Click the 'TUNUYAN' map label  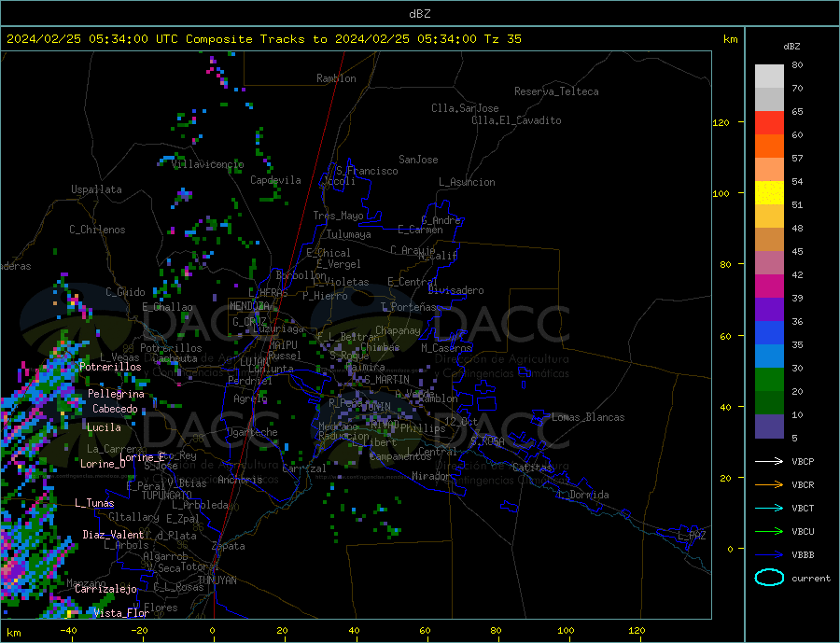point(217,580)
